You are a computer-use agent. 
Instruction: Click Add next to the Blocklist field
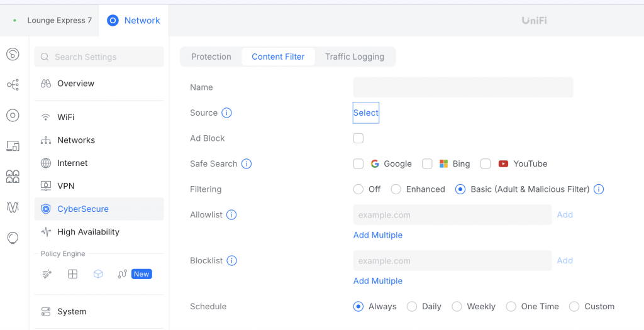(x=565, y=261)
